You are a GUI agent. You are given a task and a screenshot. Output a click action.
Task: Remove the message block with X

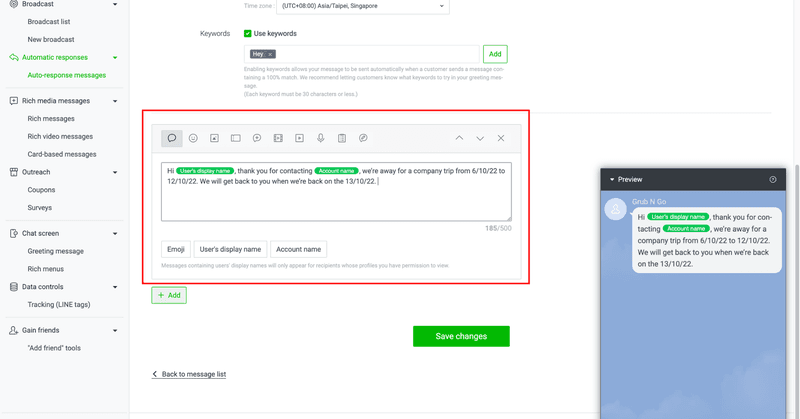pos(501,138)
